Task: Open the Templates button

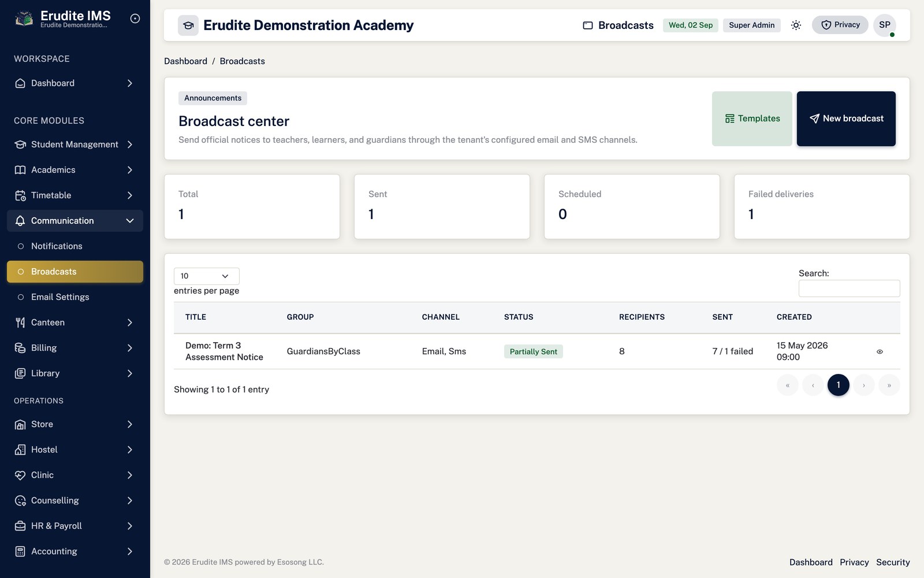Action: (x=752, y=118)
